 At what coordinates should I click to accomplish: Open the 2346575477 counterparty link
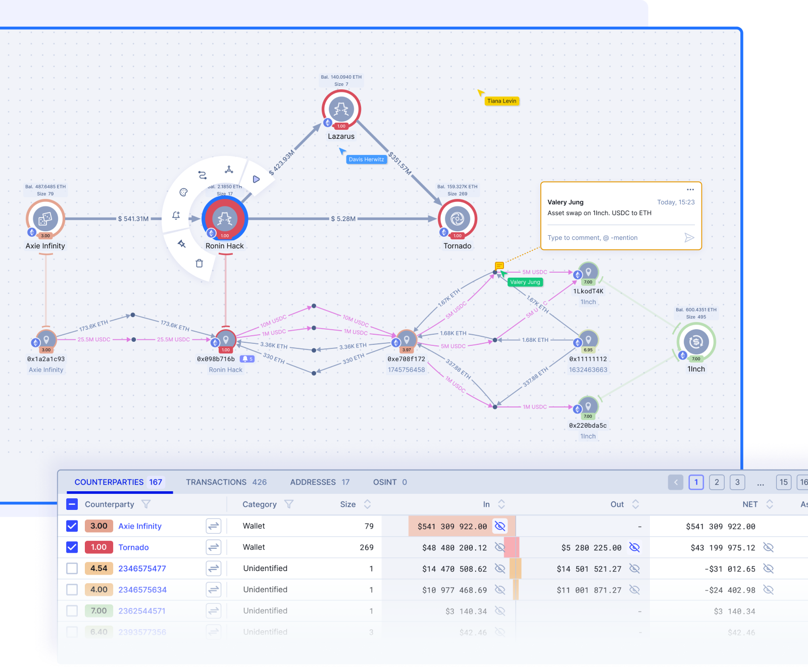click(x=142, y=568)
